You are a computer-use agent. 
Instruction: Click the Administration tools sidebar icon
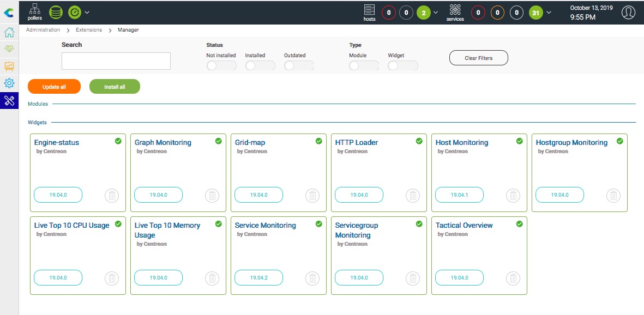pos(9,100)
